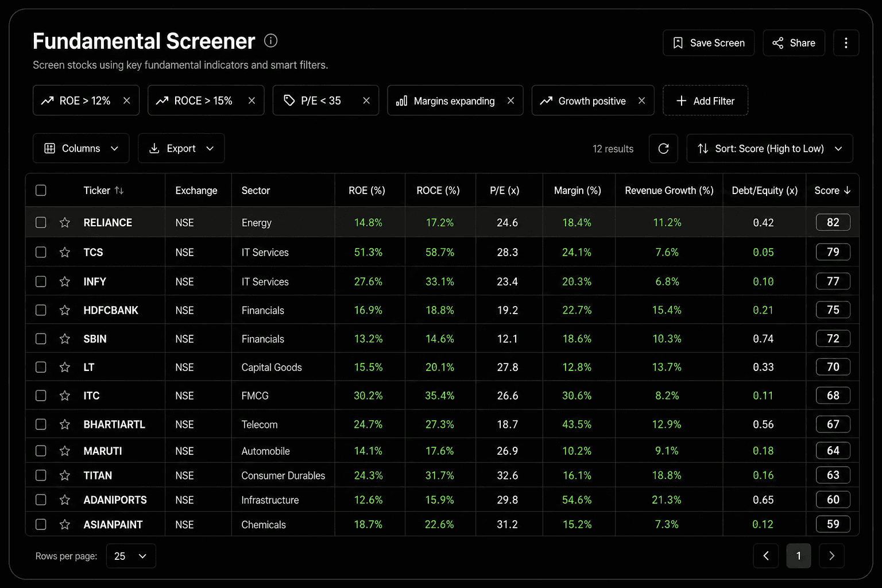Click the 12 results count text

point(613,149)
